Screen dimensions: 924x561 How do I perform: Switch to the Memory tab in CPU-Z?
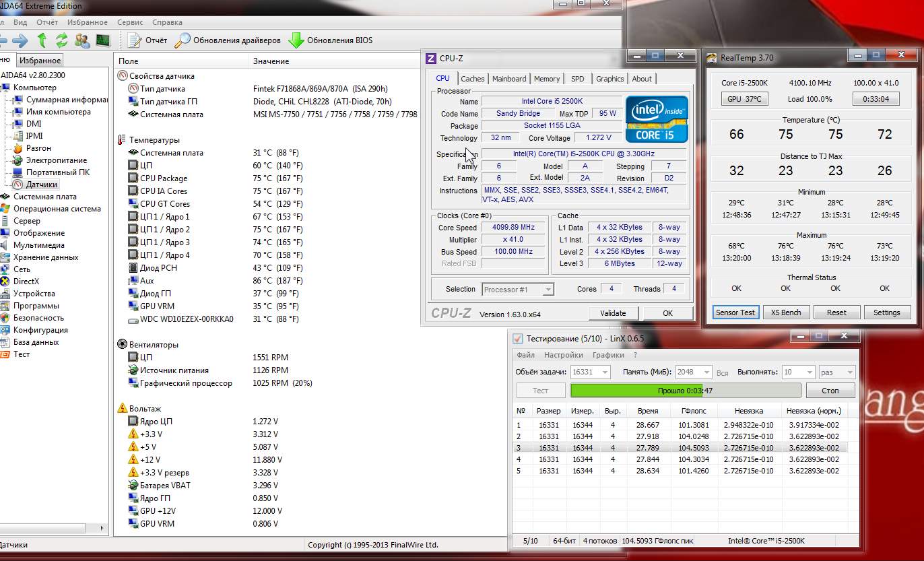pyautogui.click(x=547, y=79)
